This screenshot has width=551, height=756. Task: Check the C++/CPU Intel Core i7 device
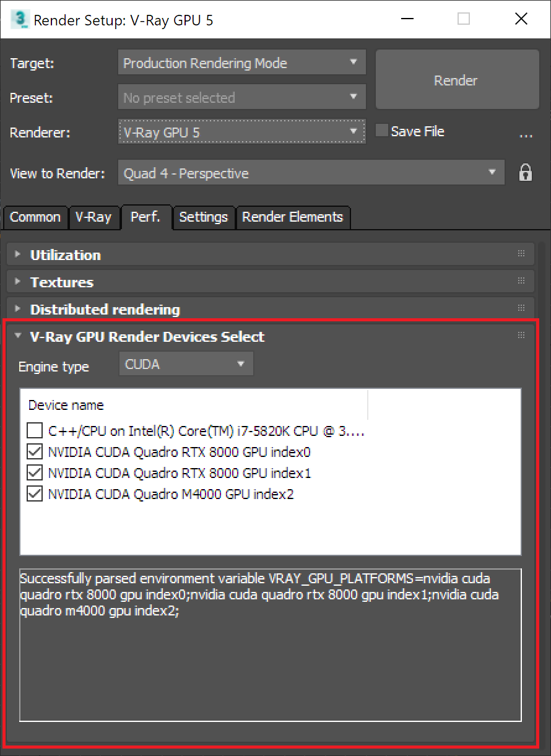click(35, 430)
